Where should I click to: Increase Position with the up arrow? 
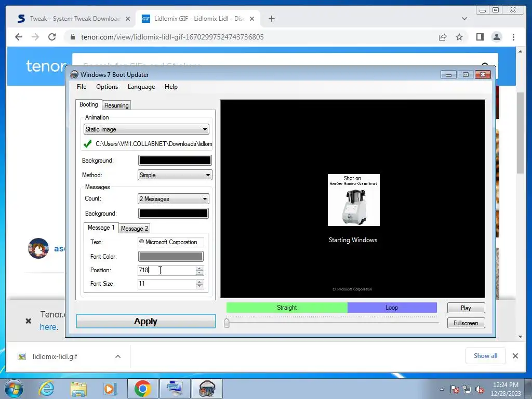point(199,269)
